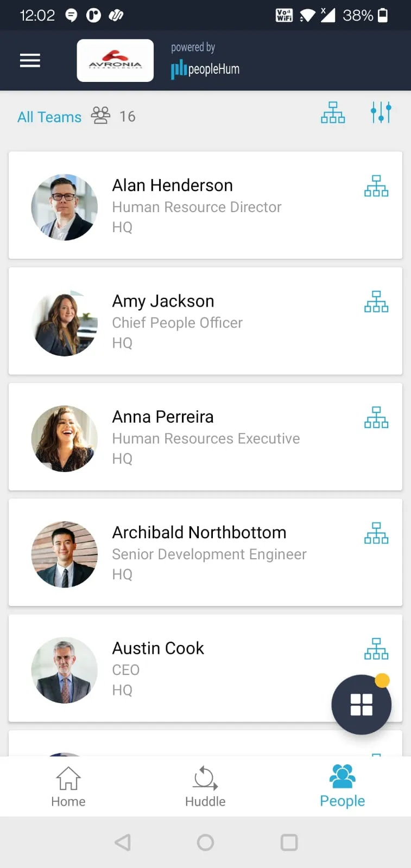Viewport: 411px width, 868px height.
Task: View Archibald Northbottom's org chart icon
Action: [376, 533]
